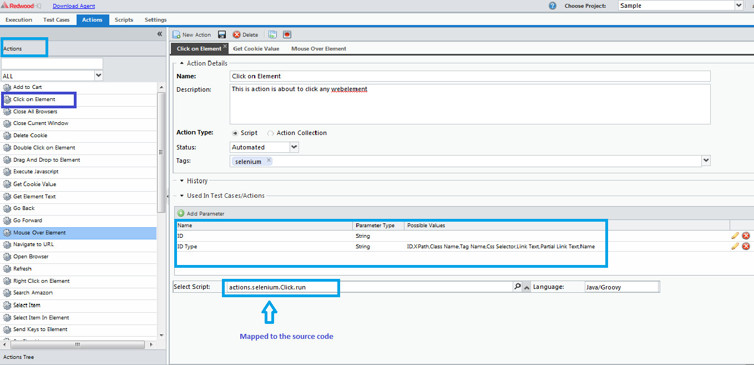This screenshot has width=754, height=365.
Task: Open the Choose Project dropdown
Action: [739, 6]
